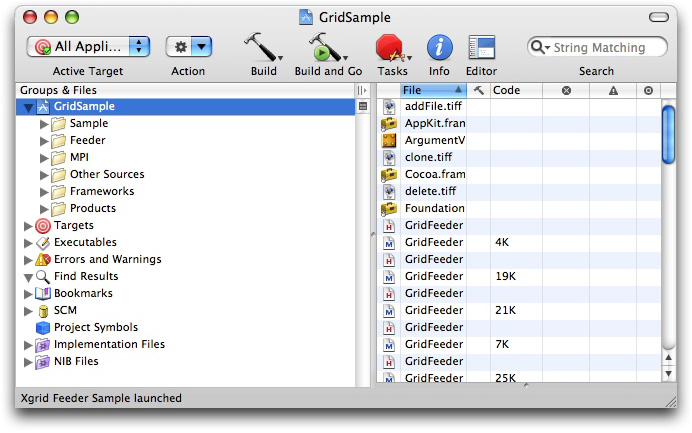Select the GridFeeder file with 19K code
The width and height of the screenshot is (692, 433).
coord(519,276)
